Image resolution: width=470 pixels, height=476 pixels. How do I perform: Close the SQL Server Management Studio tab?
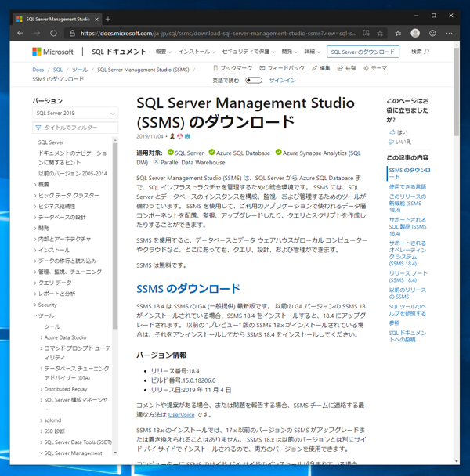click(96, 19)
